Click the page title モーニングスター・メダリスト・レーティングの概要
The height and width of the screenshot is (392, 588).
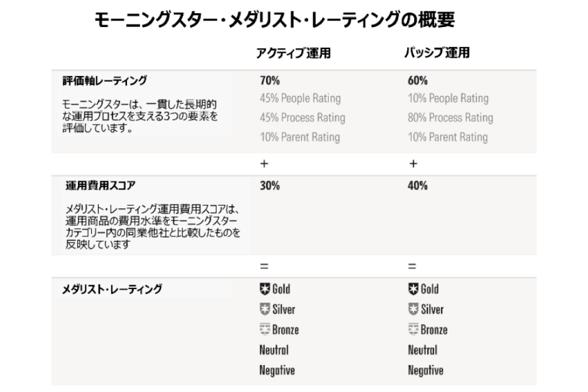point(274,21)
